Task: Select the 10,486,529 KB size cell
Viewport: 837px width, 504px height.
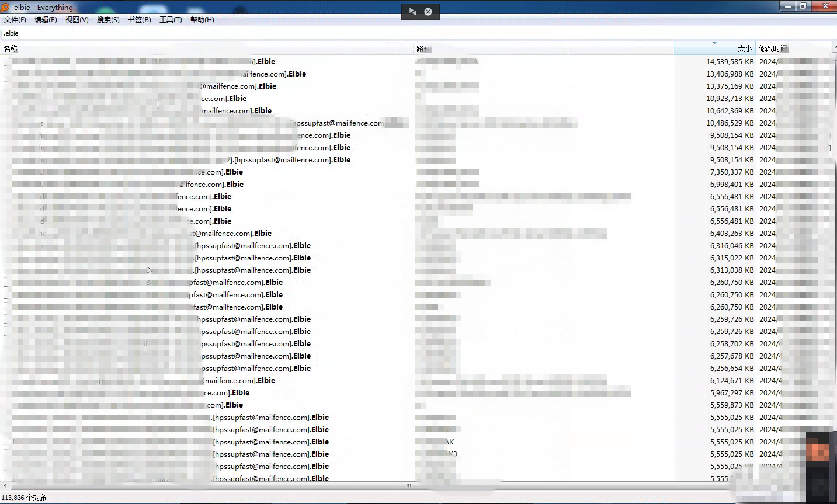Action: (x=730, y=123)
